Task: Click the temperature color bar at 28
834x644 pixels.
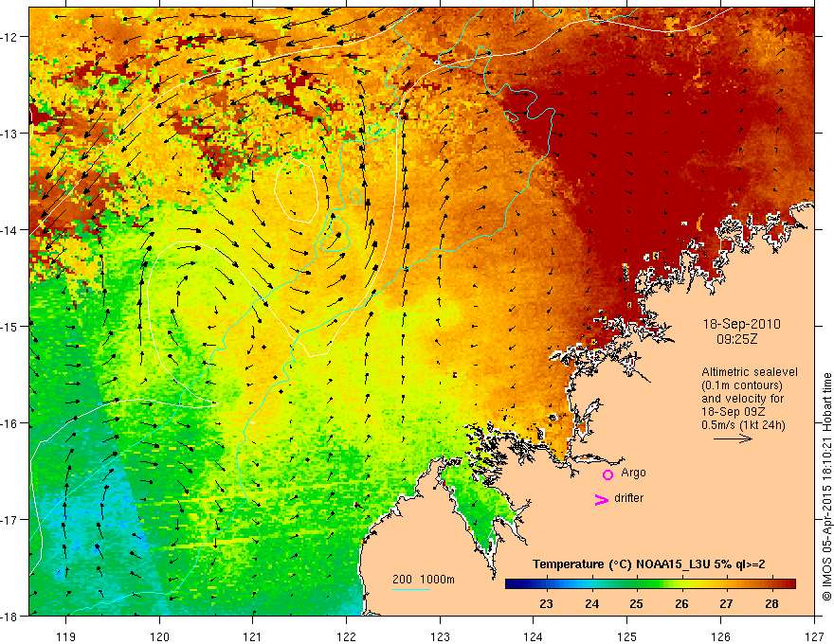Action: 771,584
